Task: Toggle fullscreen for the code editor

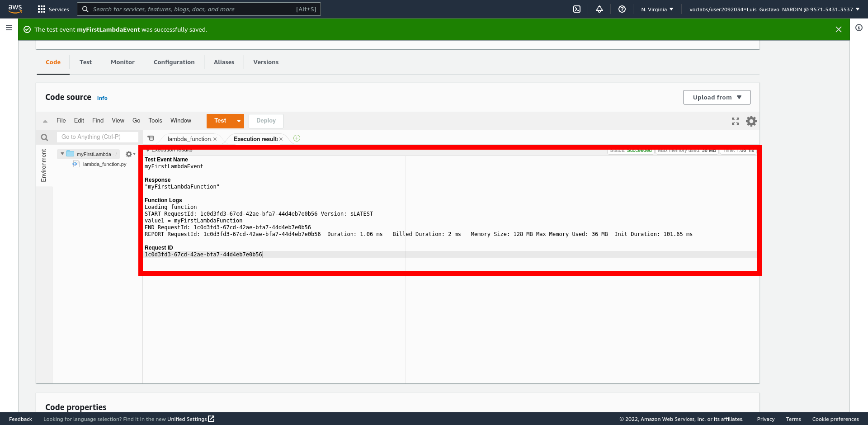Action: pyautogui.click(x=736, y=121)
